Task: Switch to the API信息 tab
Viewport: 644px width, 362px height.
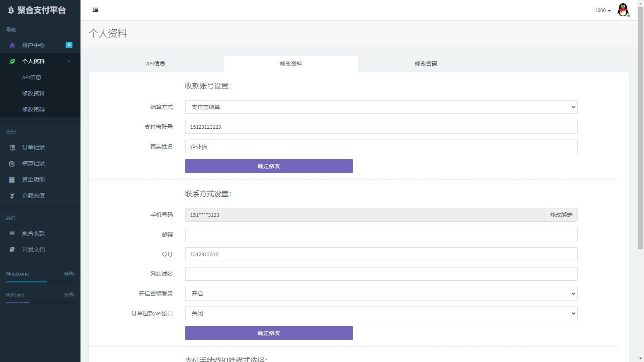Action: point(156,63)
